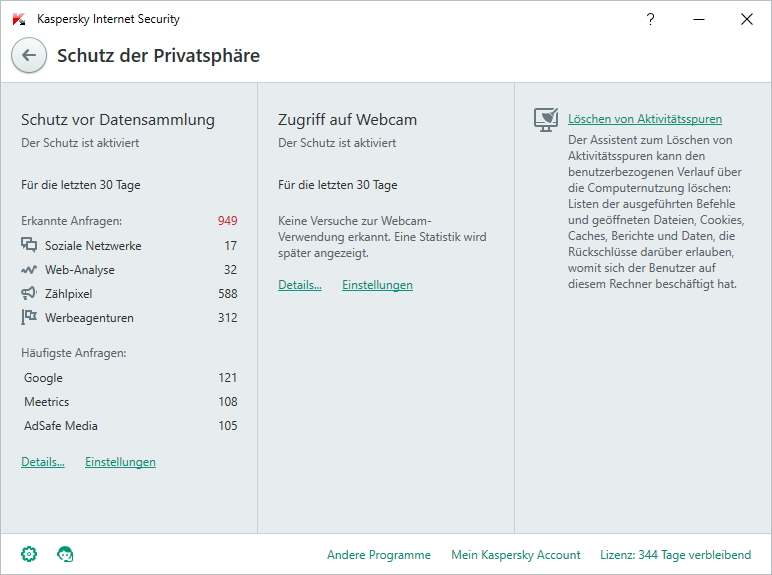
Task: Open Mein Kaspersky Account link
Action: (x=515, y=555)
